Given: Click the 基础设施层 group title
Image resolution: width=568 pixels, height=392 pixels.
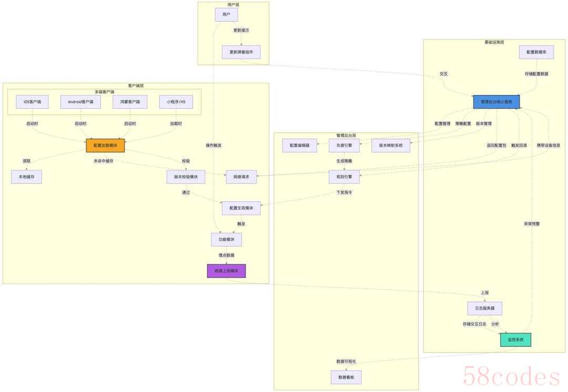Looking at the screenshot, I should 494,43.
